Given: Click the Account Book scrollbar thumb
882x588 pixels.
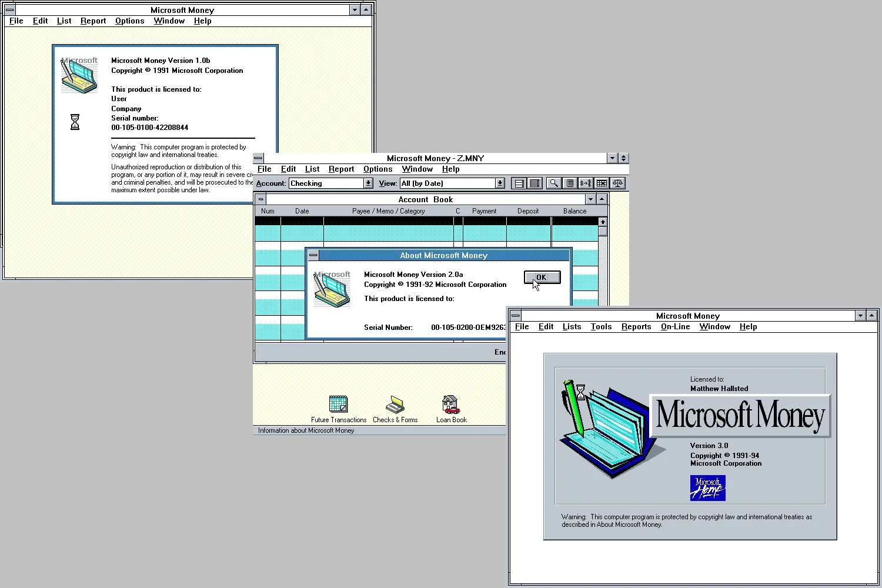Looking at the screenshot, I should point(603,231).
